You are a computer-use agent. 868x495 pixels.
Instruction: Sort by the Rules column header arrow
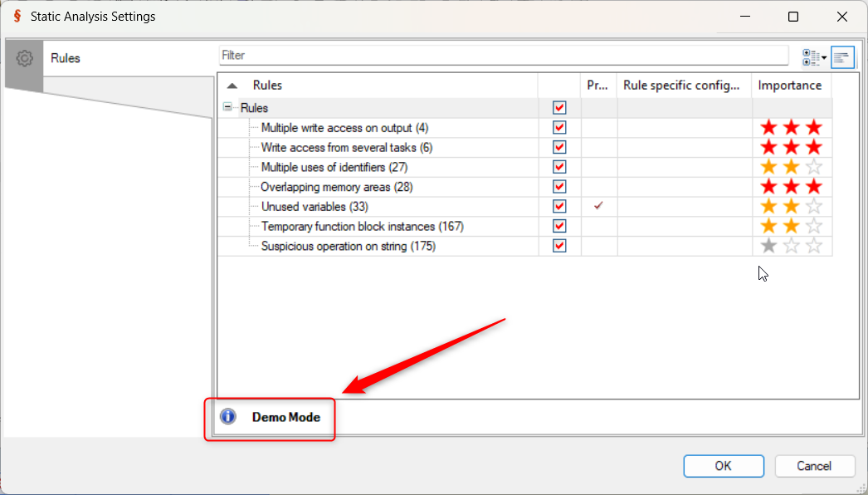pyautogui.click(x=232, y=86)
